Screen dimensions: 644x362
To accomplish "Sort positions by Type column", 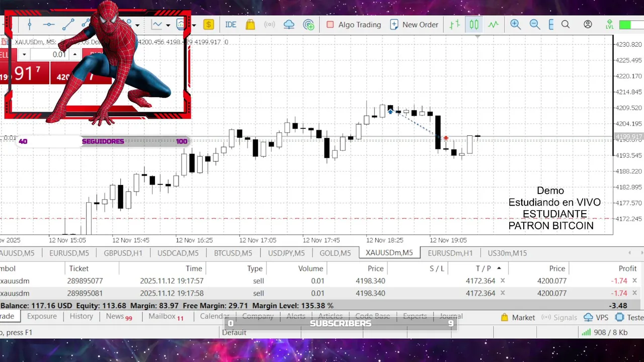I will point(255,268).
